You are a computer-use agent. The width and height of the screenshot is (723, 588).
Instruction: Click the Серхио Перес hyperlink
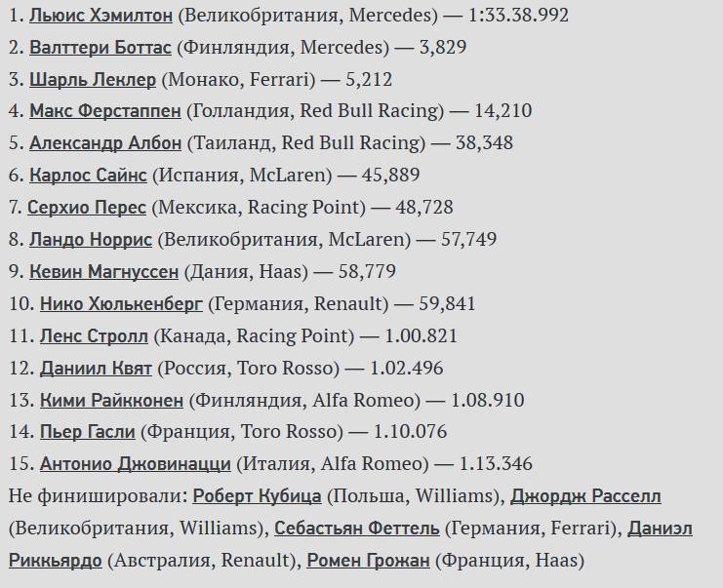(87, 208)
